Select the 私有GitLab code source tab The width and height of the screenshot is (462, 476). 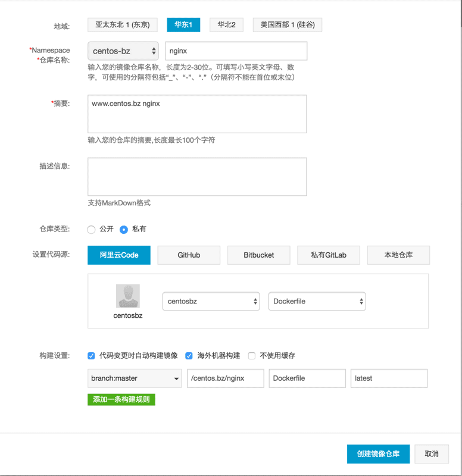pos(328,255)
